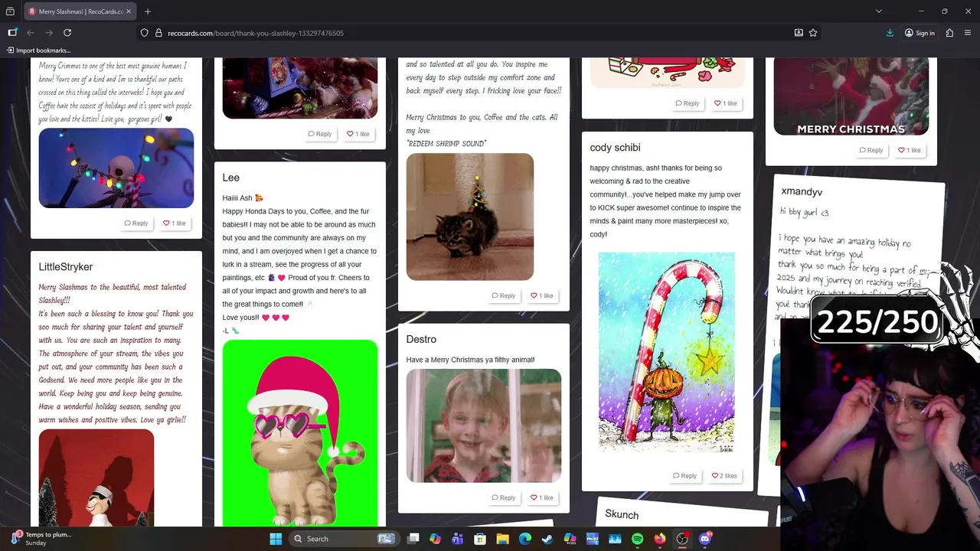Like the card above cody schibi

click(x=726, y=103)
